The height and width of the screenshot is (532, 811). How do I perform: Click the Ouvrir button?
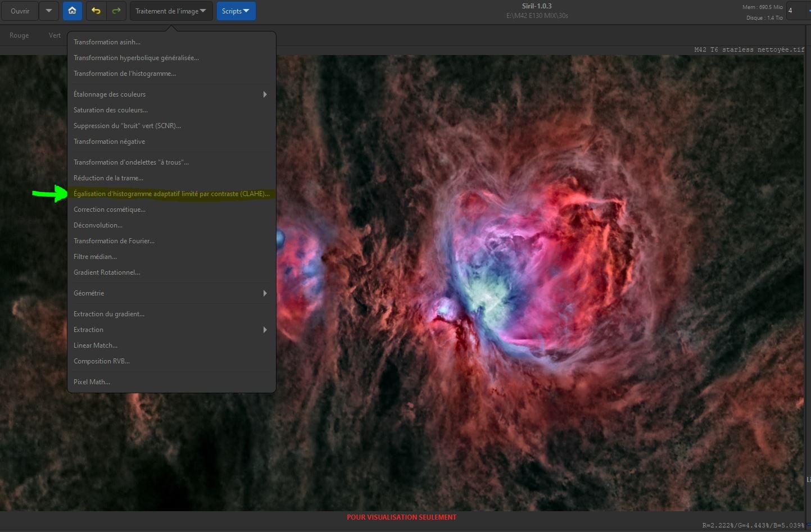20,11
